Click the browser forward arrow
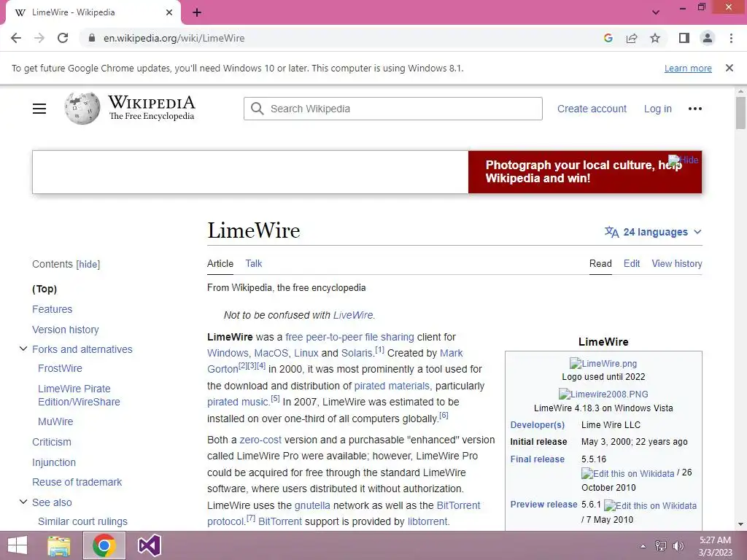Viewport: 747px width, 560px height. 39,38
